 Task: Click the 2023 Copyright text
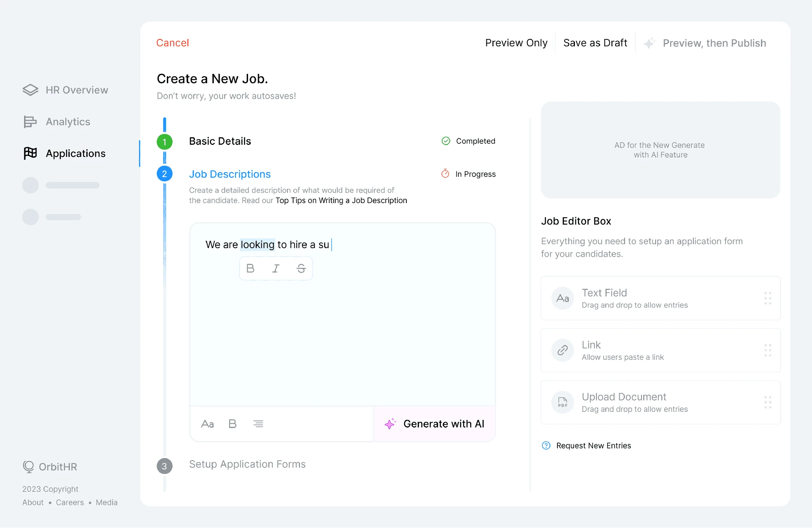[50, 489]
